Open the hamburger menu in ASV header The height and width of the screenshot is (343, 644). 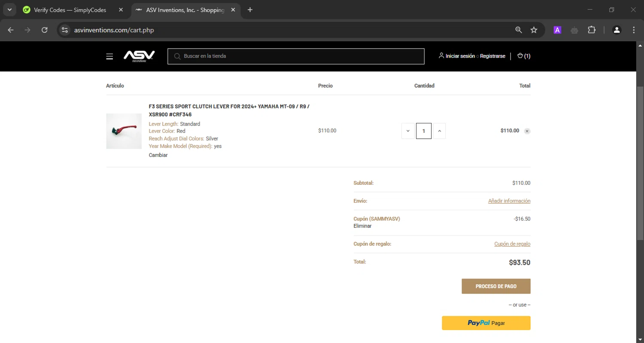(x=109, y=56)
